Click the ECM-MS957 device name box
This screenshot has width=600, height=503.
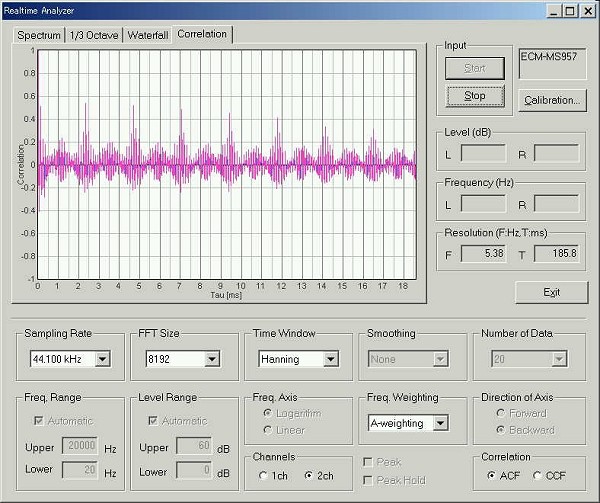click(x=552, y=63)
